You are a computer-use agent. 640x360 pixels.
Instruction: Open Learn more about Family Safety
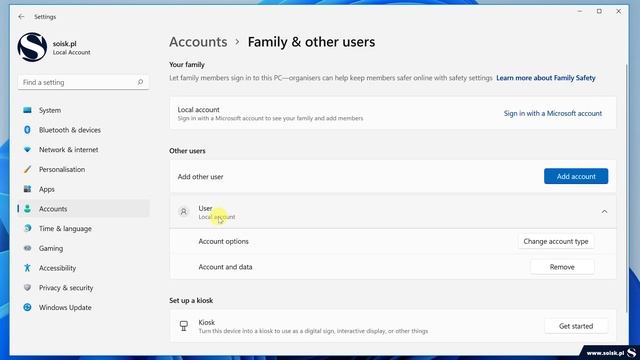coord(546,78)
